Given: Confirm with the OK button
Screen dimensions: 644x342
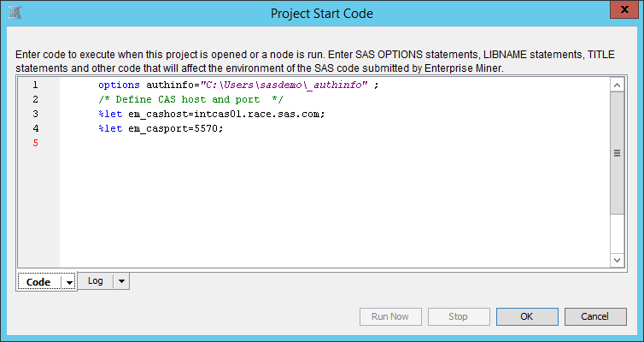Looking at the screenshot, I should click(527, 316).
